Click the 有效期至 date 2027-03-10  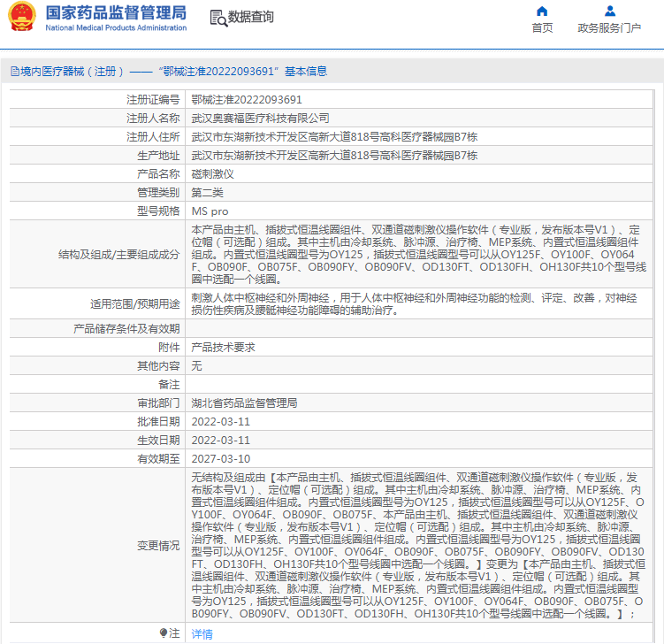point(221,459)
